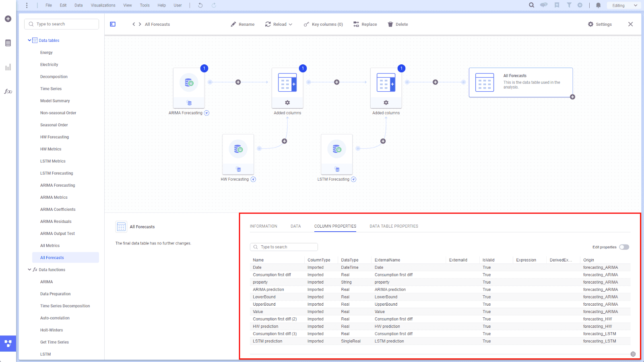644x362 pixels.
Task: Click the column properties search field
Action: 284,247
